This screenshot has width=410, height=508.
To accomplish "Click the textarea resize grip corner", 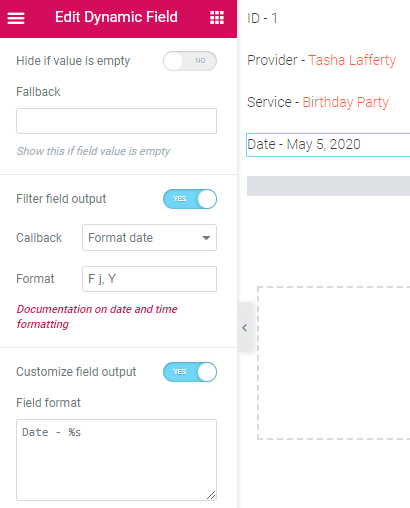I will click(211, 495).
